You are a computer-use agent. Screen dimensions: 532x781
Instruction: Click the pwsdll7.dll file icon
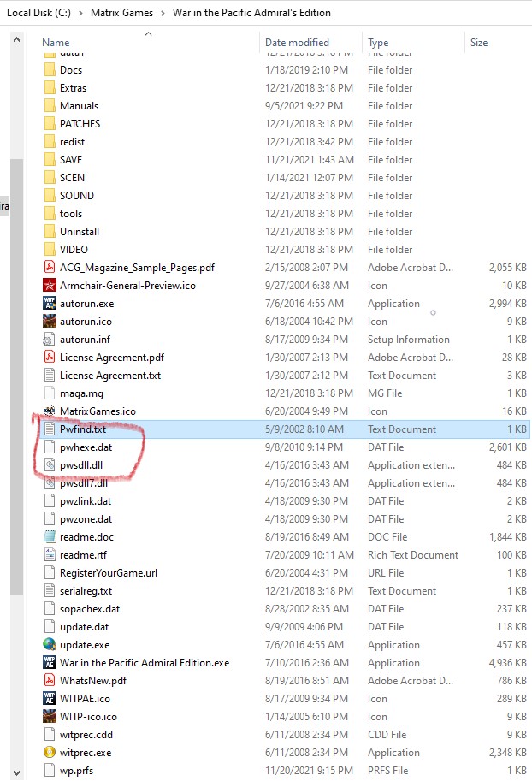coord(50,482)
